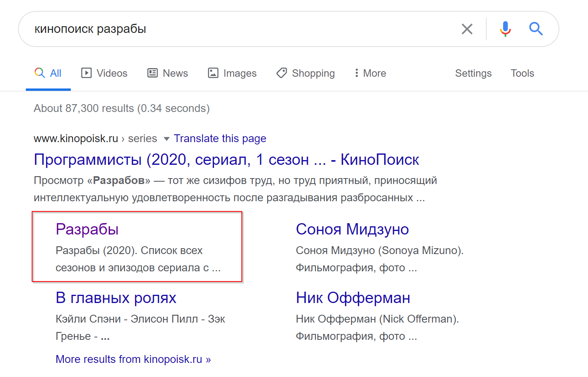Click the Shopping tag icon

click(281, 73)
